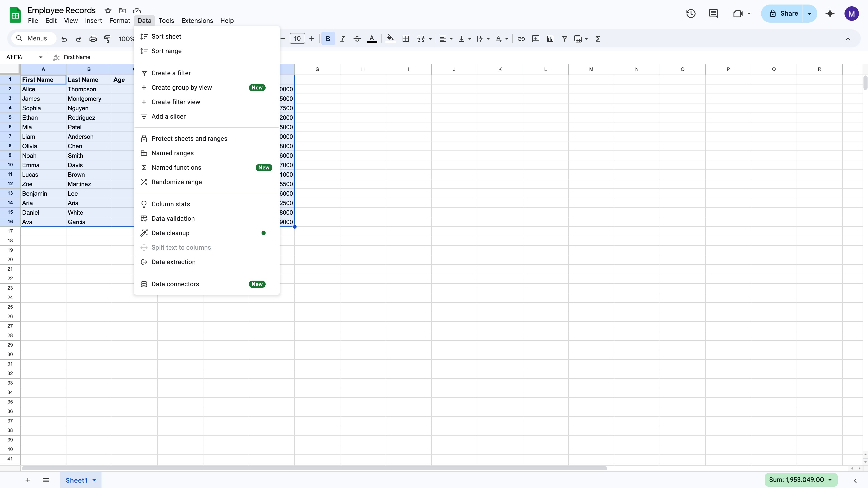Start a meeting with the camera icon
Screen dimensions: 868x488
tap(738, 14)
